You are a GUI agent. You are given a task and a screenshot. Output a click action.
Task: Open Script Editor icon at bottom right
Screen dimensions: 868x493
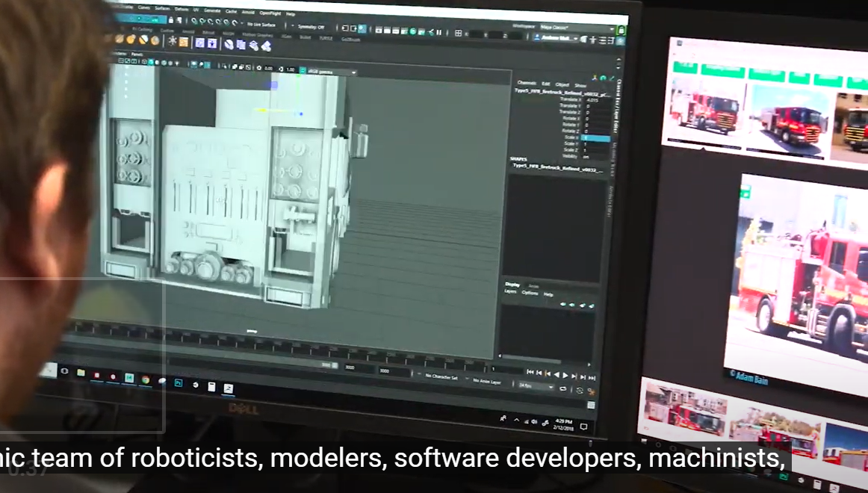(591, 405)
